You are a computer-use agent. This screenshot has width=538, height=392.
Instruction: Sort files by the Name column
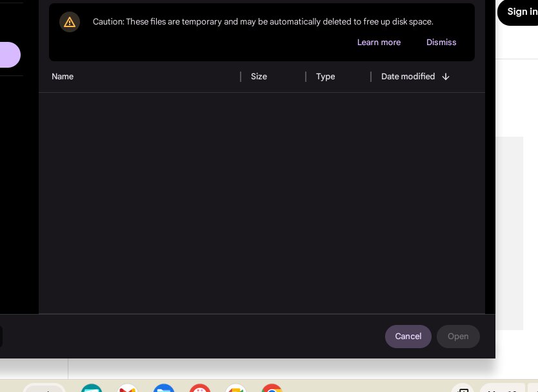[x=63, y=77]
